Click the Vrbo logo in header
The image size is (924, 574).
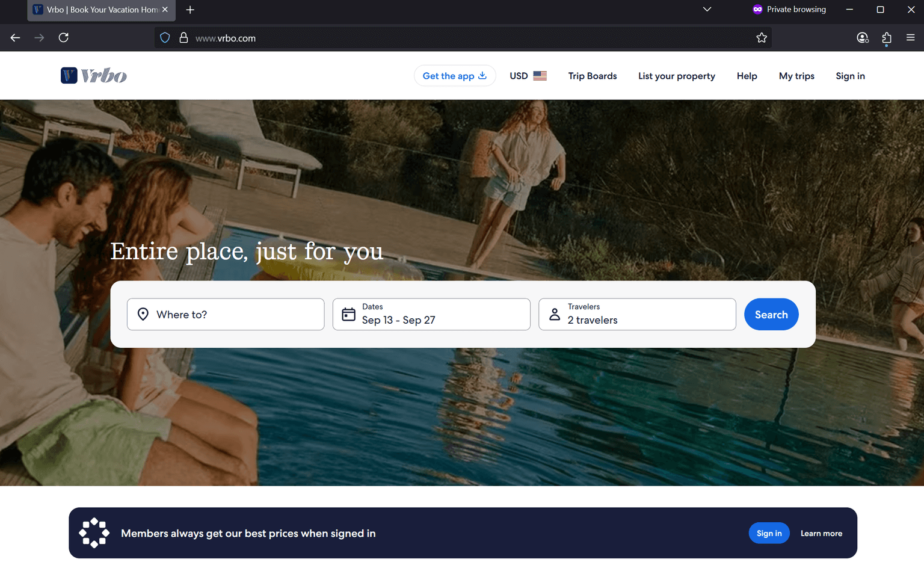coord(94,76)
